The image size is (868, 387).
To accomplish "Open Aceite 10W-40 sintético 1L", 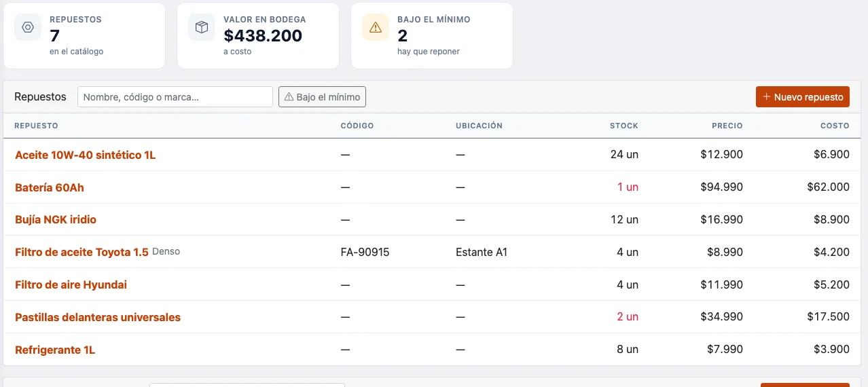I will coord(86,155).
